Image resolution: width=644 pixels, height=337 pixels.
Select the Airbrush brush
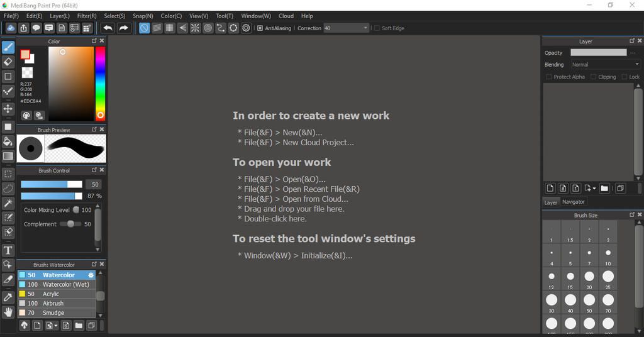(x=57, y=303)
